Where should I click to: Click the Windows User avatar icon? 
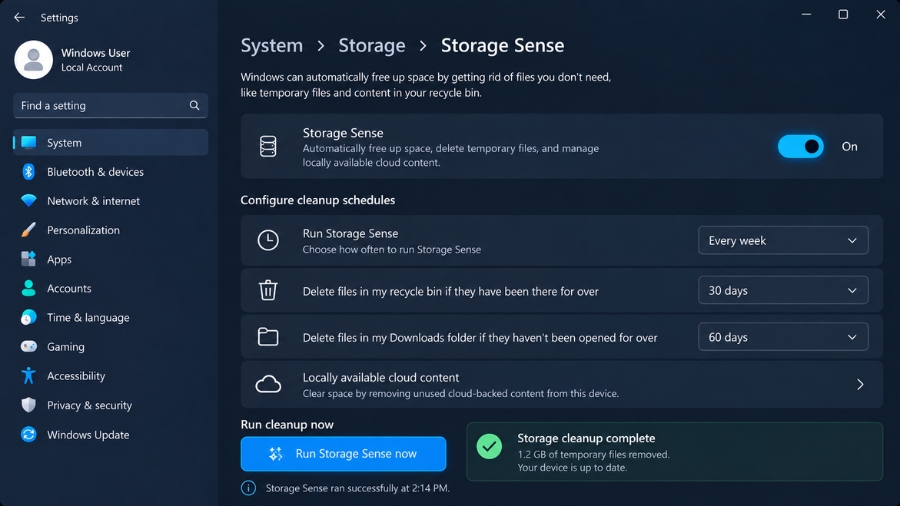tap(33, 60)
